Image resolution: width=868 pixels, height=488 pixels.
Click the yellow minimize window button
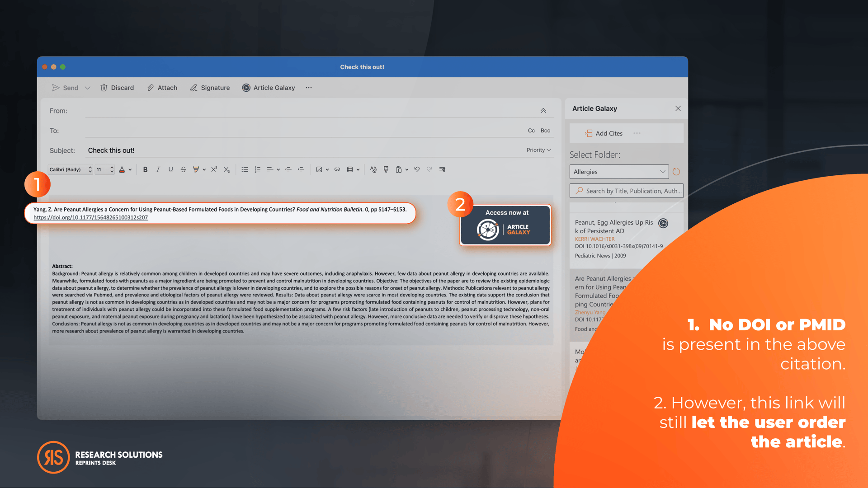tap(54, 67)
